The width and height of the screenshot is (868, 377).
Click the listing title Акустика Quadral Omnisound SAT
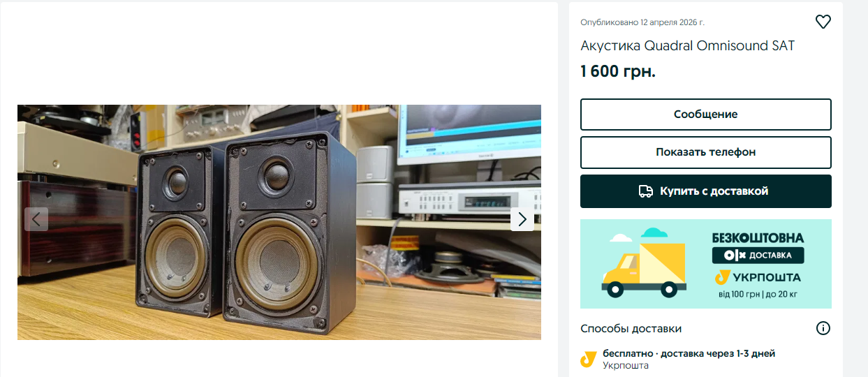pos(688,46)
